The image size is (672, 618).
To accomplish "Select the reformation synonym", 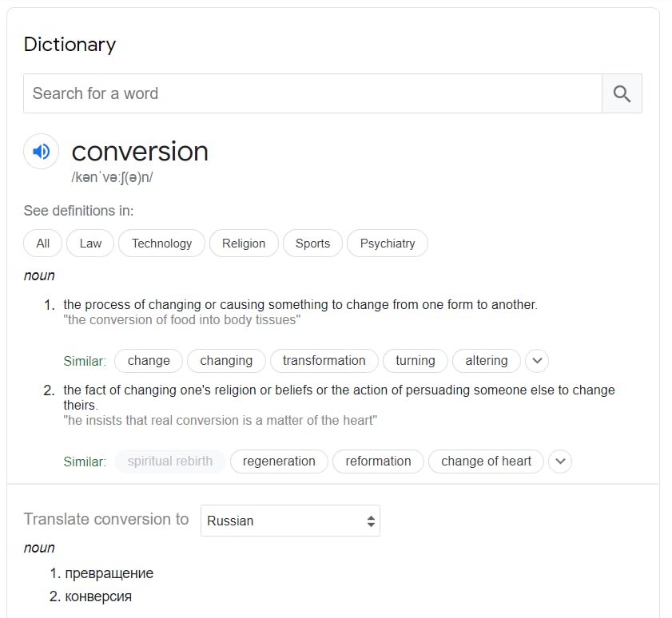I will [378, 462].
